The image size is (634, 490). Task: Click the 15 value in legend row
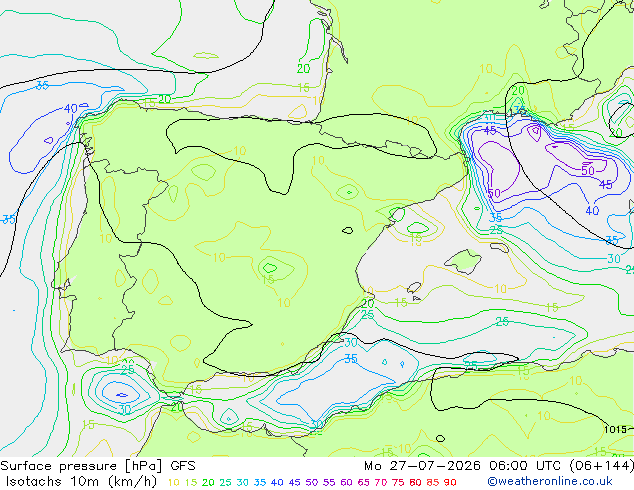(x=191, y=482)
